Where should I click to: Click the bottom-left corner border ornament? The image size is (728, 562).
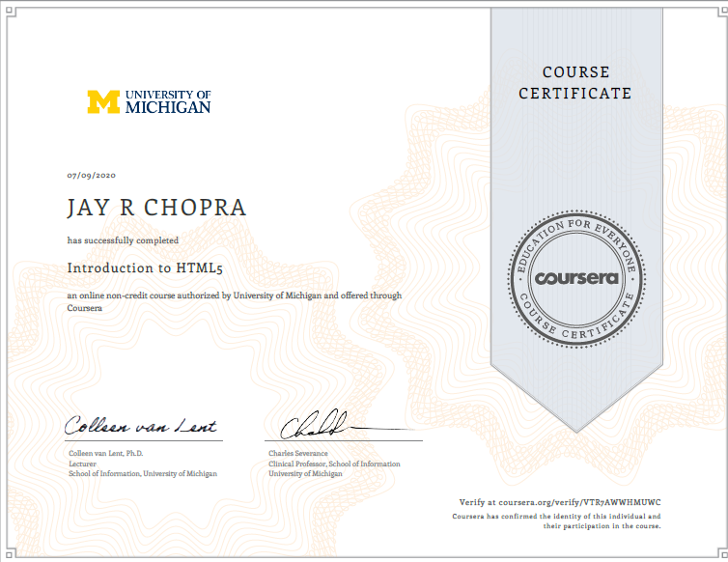11,552
